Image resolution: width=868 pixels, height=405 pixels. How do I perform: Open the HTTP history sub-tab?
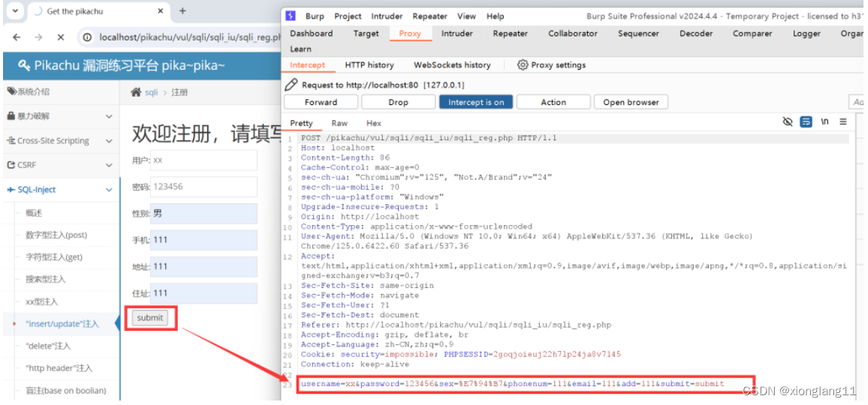[369, 65]
